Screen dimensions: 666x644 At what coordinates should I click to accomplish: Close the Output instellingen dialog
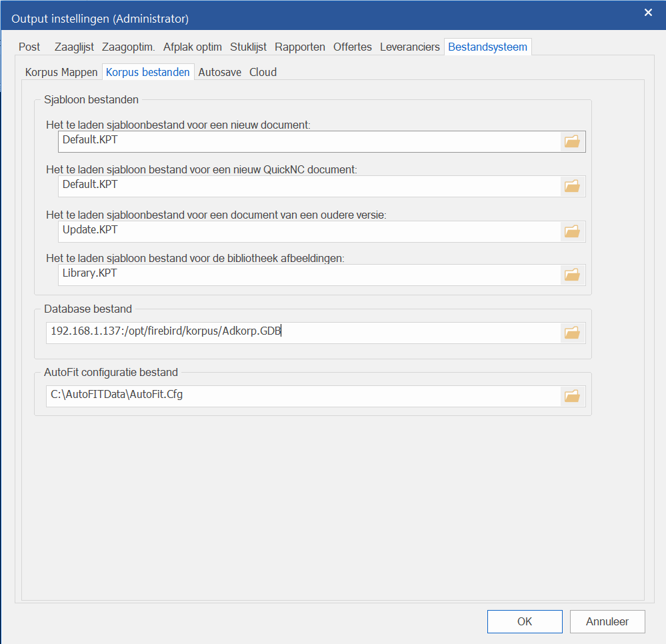pos(648,12)
